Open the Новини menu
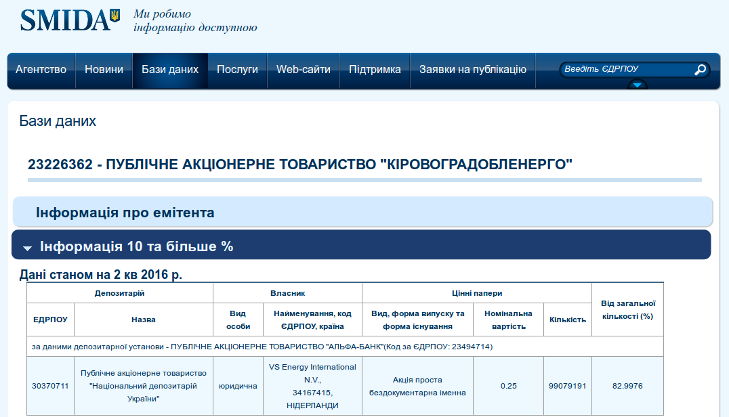729x417 pixels. (x=104, y=70)
